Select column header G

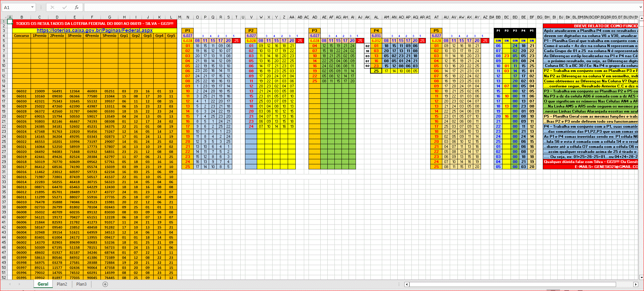(x=110, y=17)
